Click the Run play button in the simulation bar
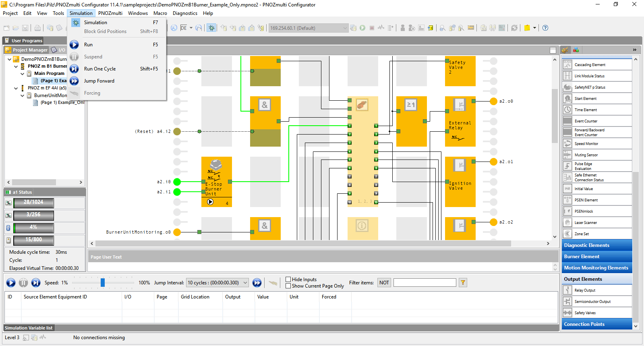 pos(11,283)
